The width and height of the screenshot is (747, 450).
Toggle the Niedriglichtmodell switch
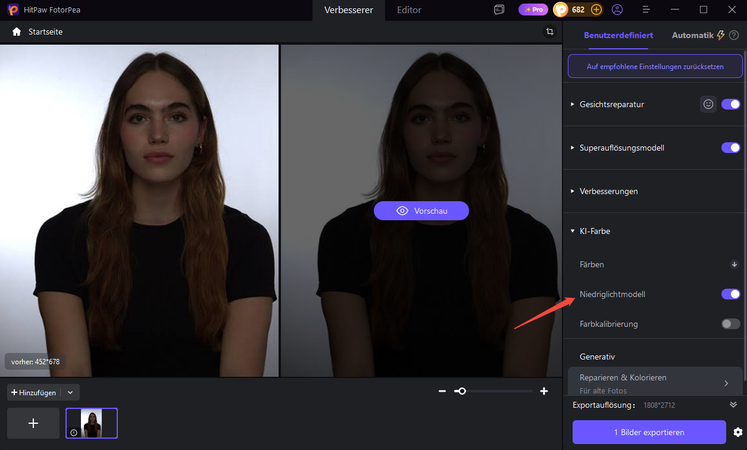coord(730,294)
